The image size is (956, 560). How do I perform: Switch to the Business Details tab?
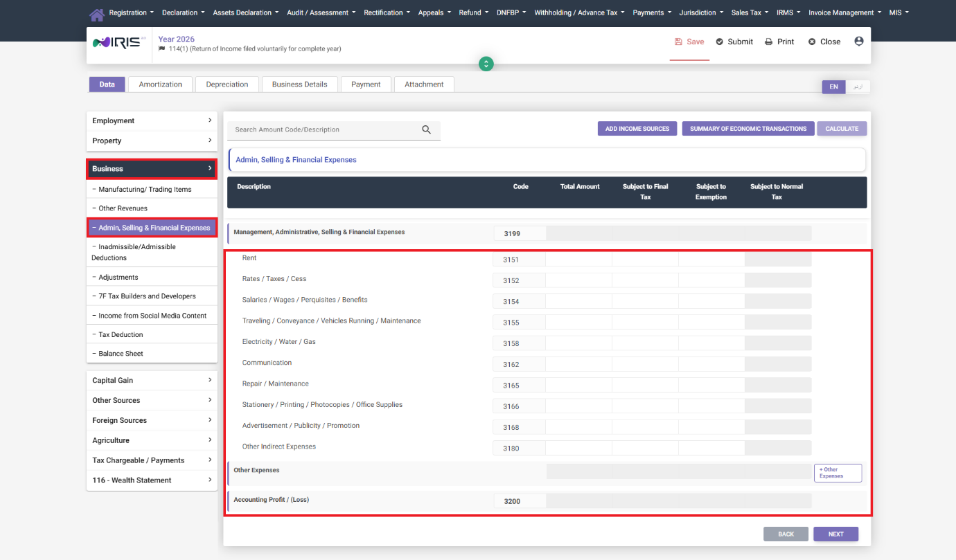(300, 84)
